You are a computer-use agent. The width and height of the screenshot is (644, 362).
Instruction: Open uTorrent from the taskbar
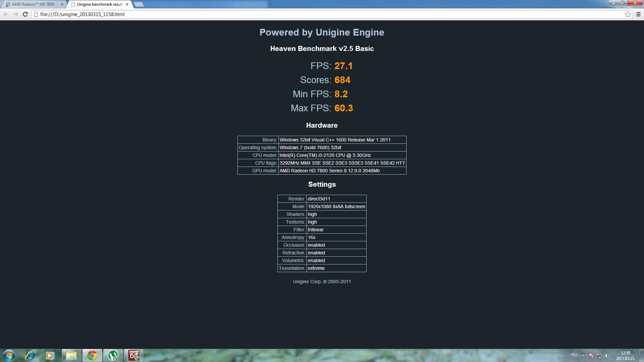[113, 355]
